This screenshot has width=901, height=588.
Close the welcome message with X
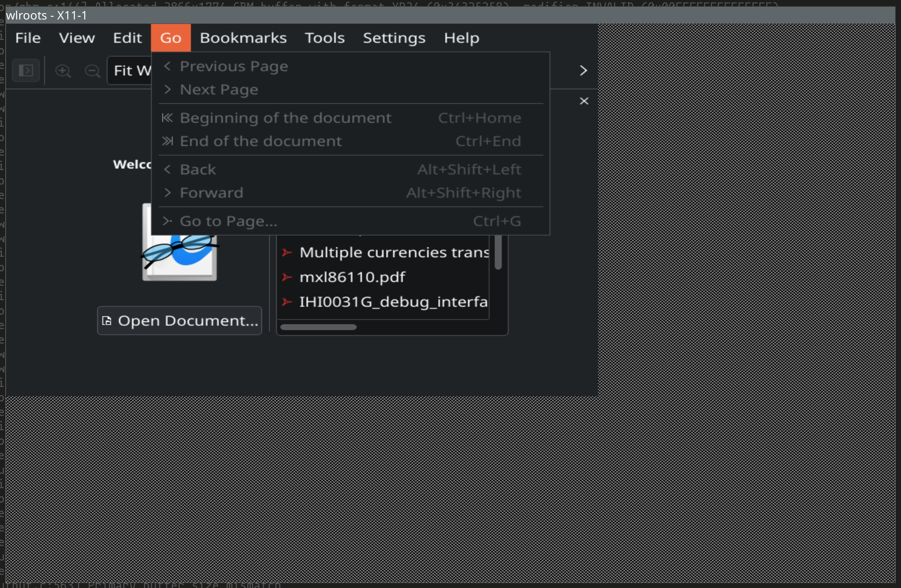584,101
